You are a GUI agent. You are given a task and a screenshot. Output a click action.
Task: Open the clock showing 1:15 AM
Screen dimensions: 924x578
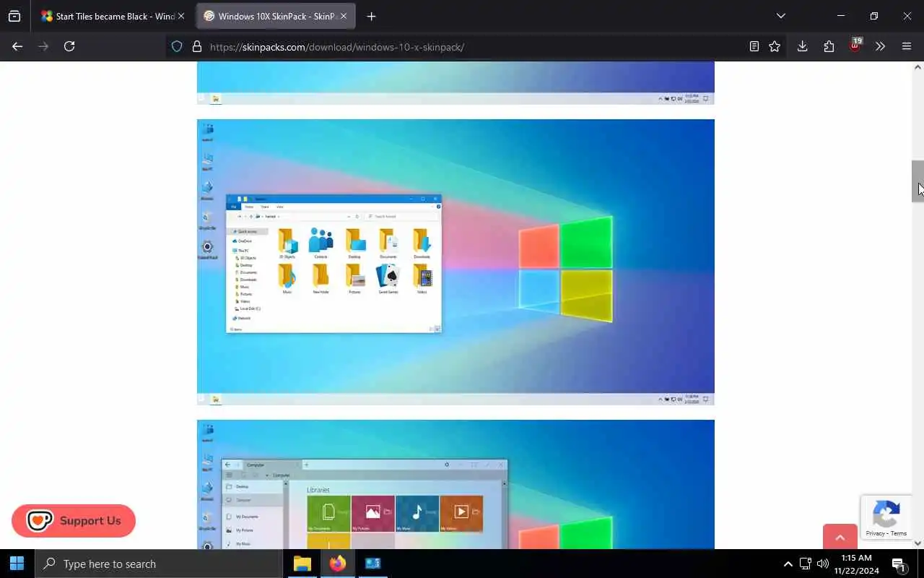click(856, 564)
